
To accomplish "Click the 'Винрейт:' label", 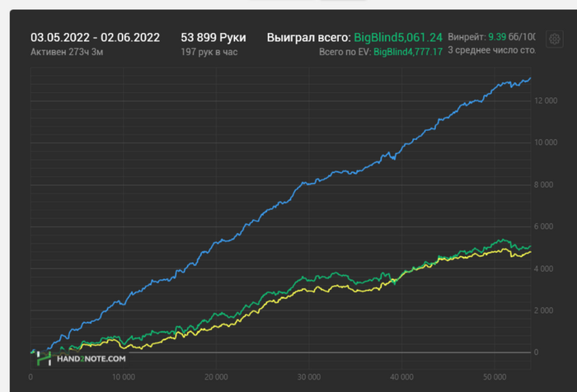I will point(467,37).
